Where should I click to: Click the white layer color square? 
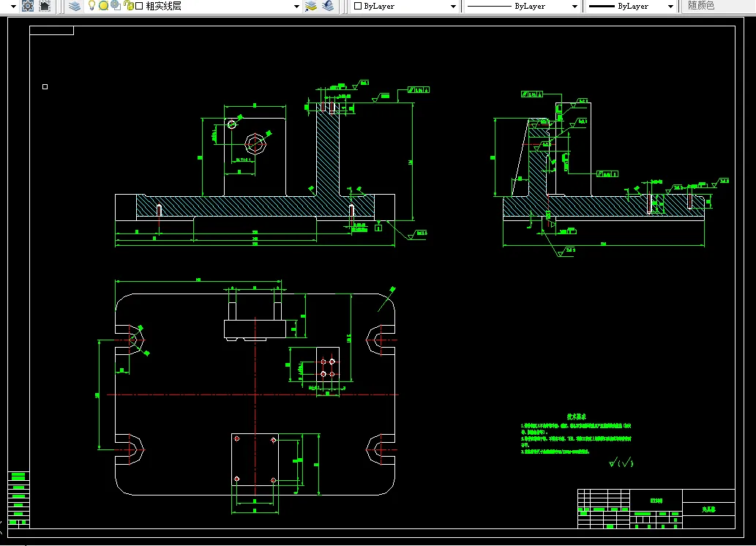click(x=138, y=6)
